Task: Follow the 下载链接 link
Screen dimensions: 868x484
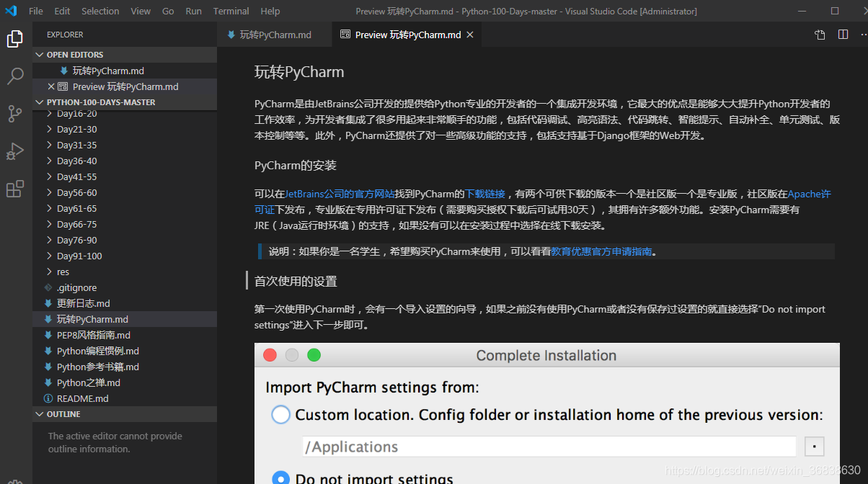Action: pyautogui.click(x=484, y=194)
